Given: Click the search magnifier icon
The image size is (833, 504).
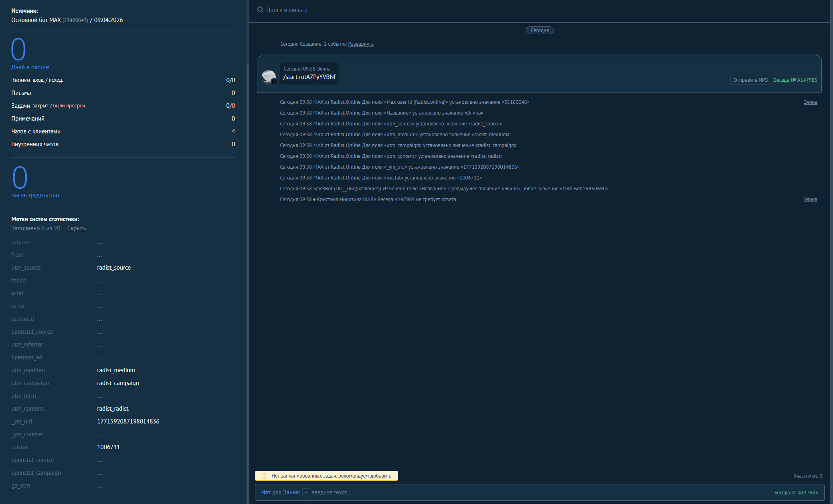Looking at the screenshot, I should (260, 9).
